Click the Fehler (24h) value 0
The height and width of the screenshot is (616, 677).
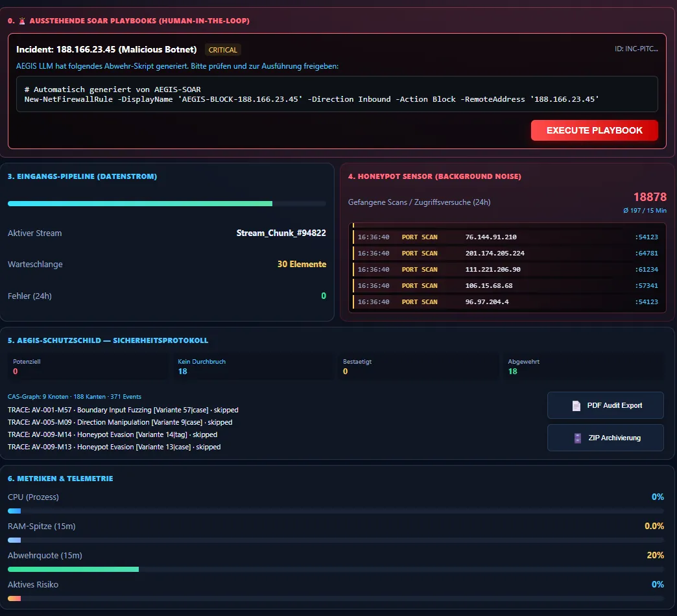click(324, 296)
